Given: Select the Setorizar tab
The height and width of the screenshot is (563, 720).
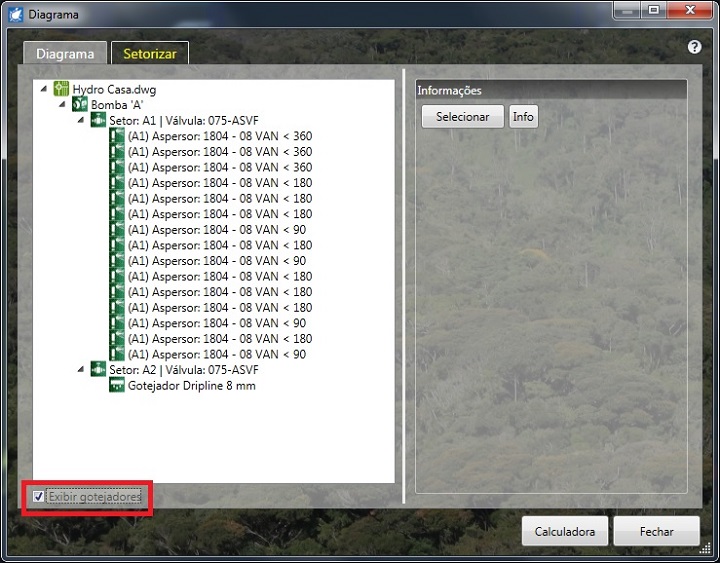Looking at the screenshot, I should [x=149, y=54].
